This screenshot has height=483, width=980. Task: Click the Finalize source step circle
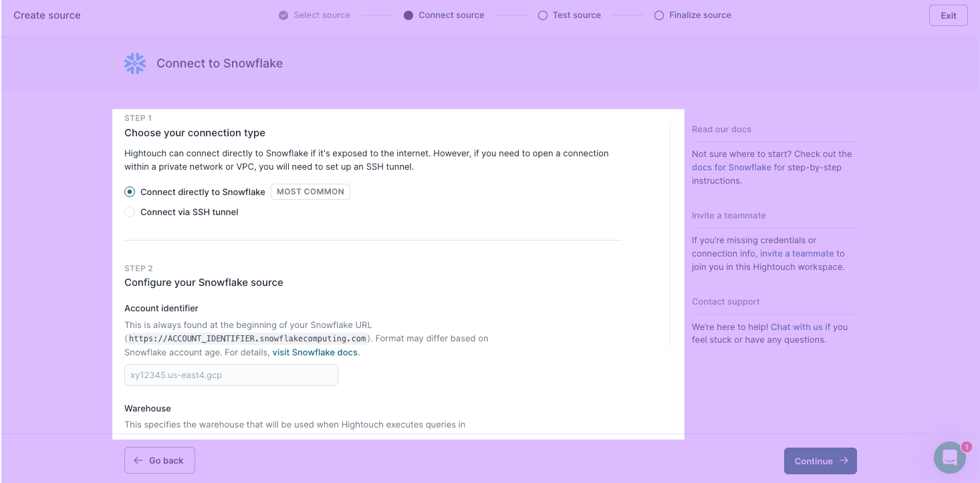659,15
